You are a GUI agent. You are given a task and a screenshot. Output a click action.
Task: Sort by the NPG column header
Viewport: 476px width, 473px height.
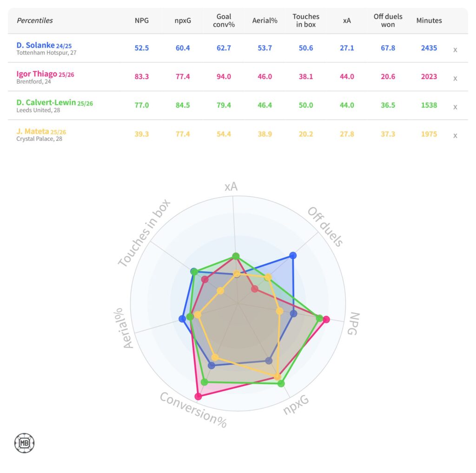(142, 20)
